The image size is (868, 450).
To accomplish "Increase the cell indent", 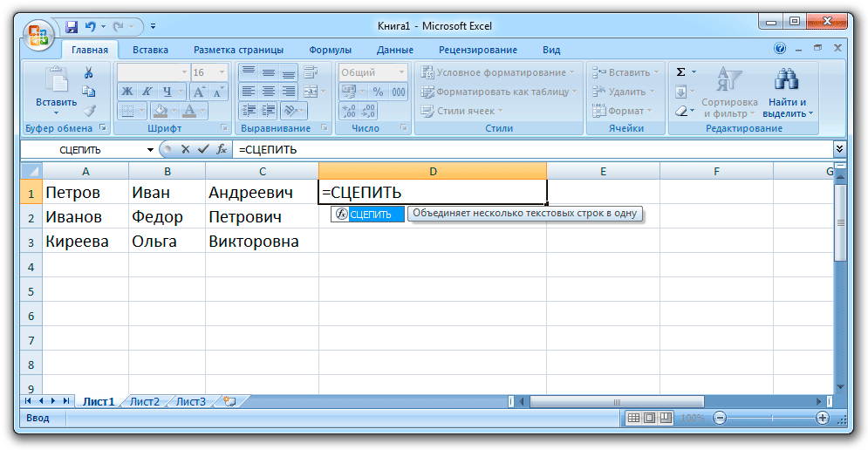I will [269, 111].
